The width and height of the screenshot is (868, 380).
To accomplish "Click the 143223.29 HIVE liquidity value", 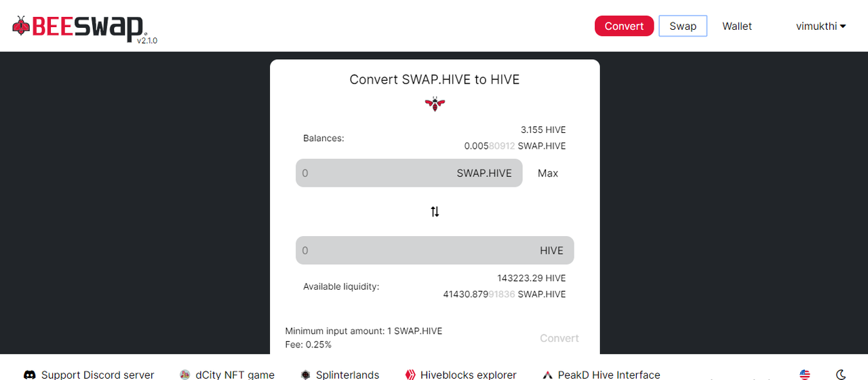I will point(532,278).
